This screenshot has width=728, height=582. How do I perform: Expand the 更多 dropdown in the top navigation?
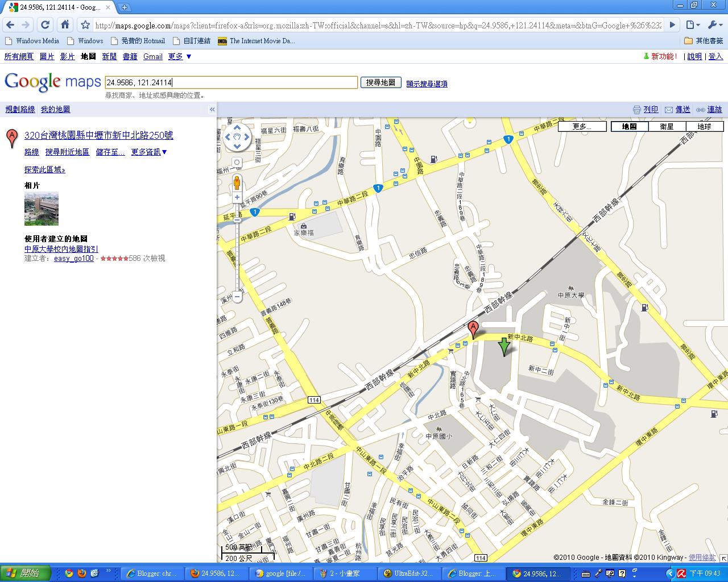180,56
